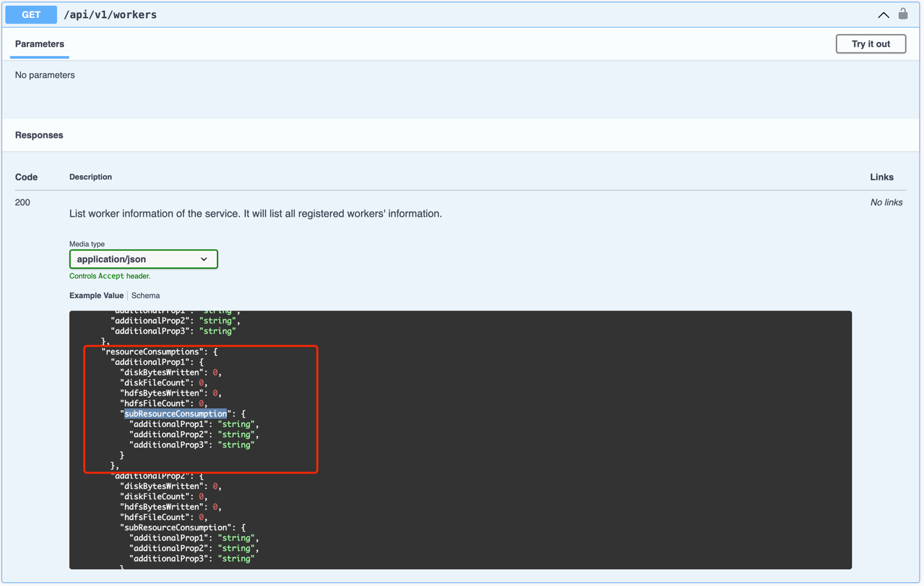This screenshot has height=586, width=924.
Task: Open the application/json media type dropdown
Action: point(143,259)
